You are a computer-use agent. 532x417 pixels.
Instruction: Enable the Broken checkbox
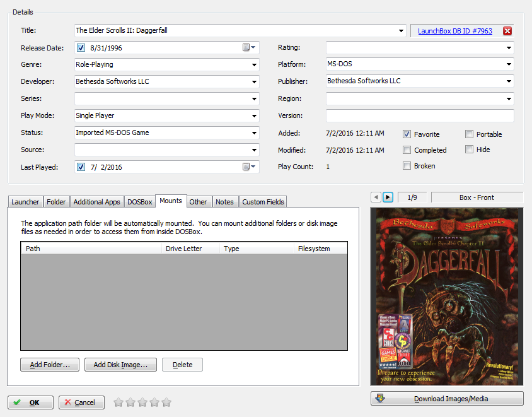coord(407,166)
